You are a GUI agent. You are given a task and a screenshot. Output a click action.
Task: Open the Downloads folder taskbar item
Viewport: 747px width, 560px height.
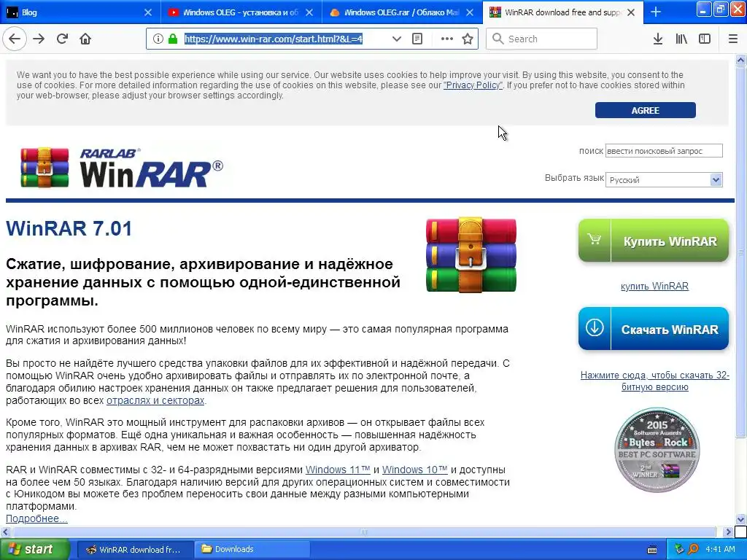(x=252, y=549)
